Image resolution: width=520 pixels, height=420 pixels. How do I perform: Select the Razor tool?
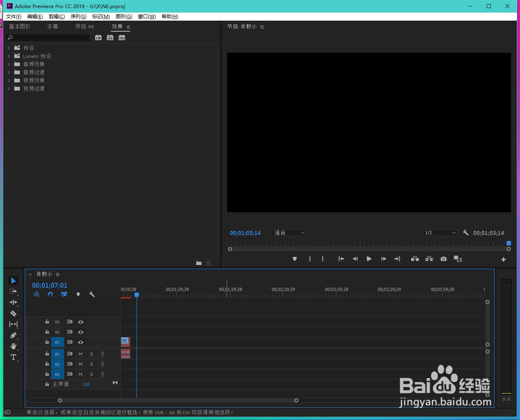click(13, 313)
